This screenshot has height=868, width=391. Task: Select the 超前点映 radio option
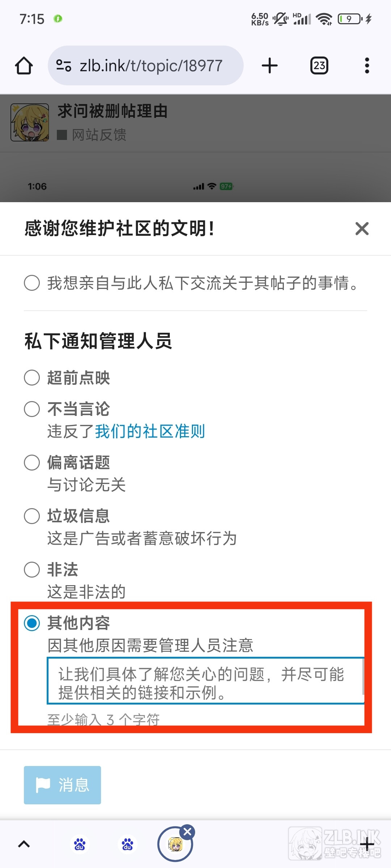click(x=32, y=378)
